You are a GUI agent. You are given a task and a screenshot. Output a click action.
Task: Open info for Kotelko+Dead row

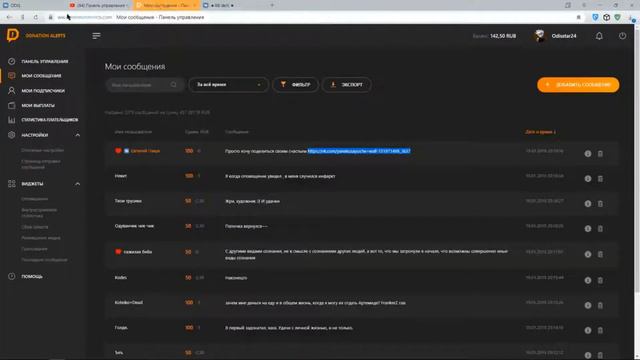pos(588,305)
